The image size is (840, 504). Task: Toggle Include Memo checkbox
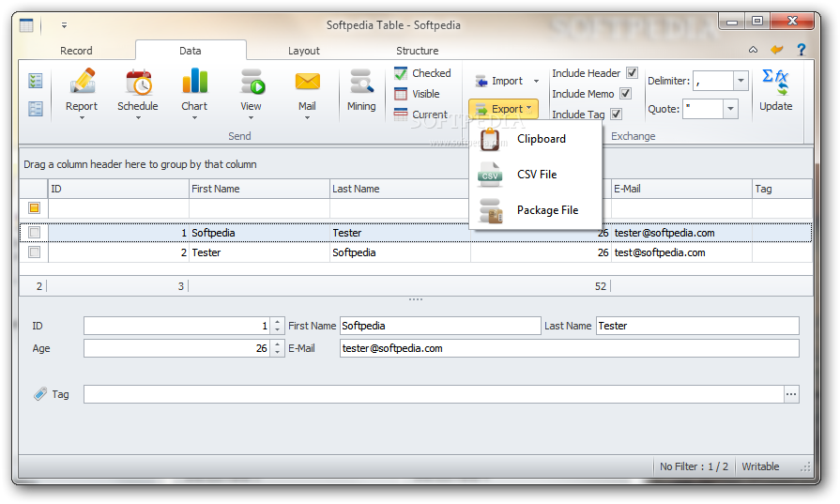point(625,93)
